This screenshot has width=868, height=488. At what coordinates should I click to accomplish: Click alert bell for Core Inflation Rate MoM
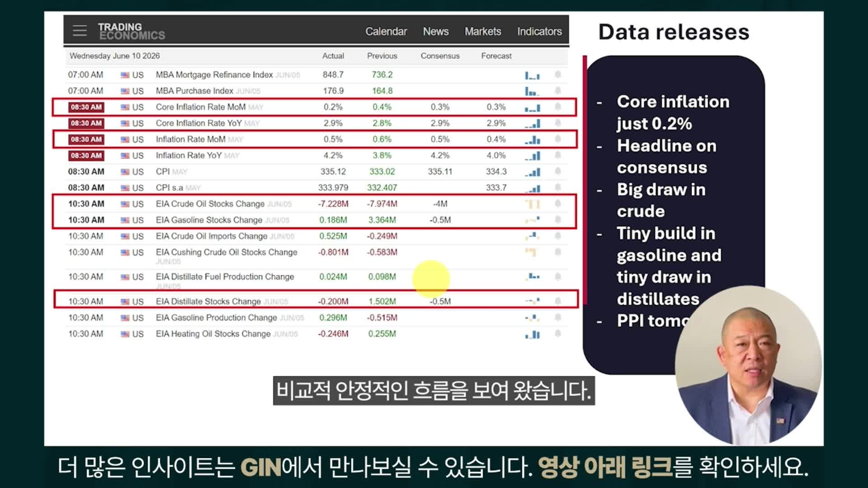(x=558, y=107)
